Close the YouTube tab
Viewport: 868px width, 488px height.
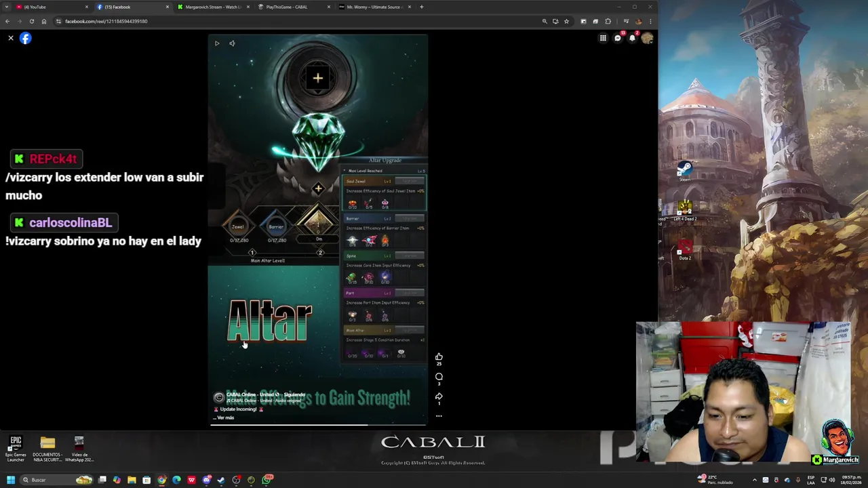[x=86, y=7]
